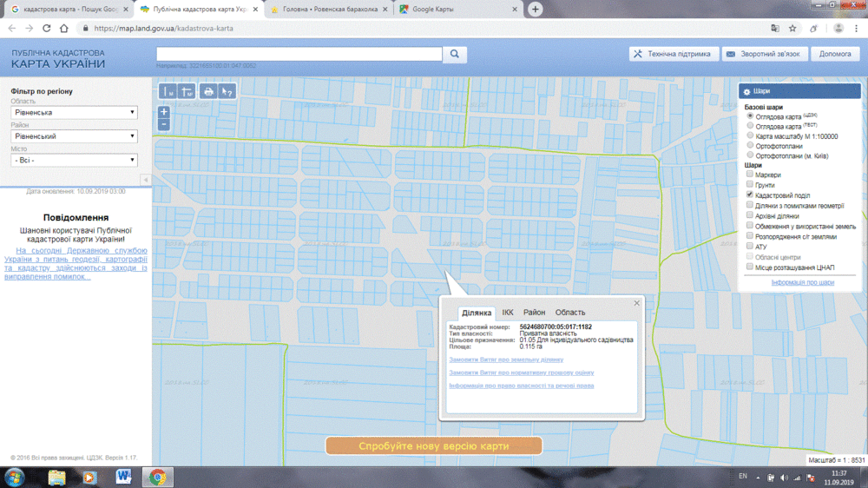Print the cadastral map
This screenshot has width=868, height=488.
[208, 91]
